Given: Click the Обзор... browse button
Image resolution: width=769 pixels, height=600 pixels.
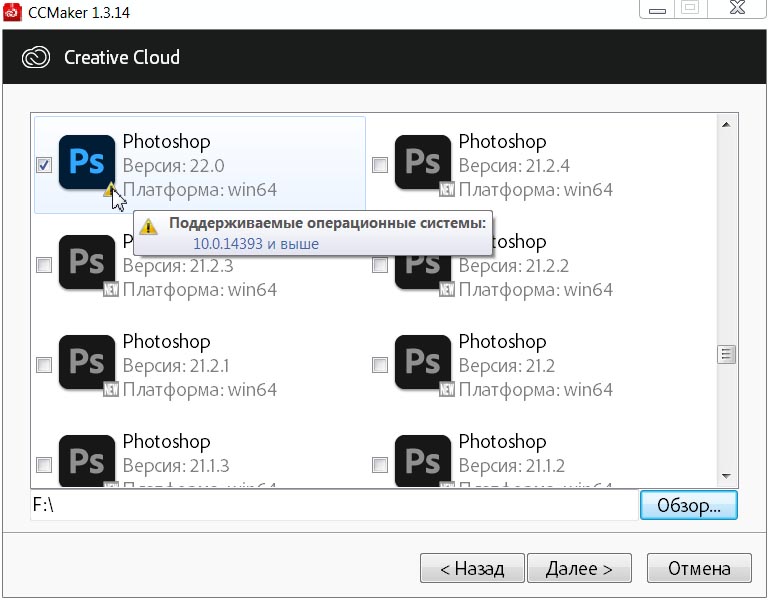Looking at the screenshot, I should click(689, 505).
